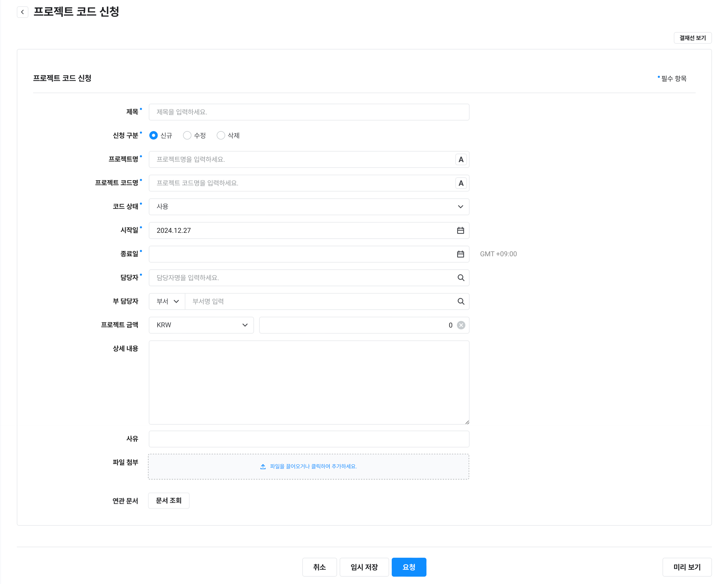Expand the 코드 상태 dropdown
This screenshot has height=584, width=728.
tap(309, 207)
